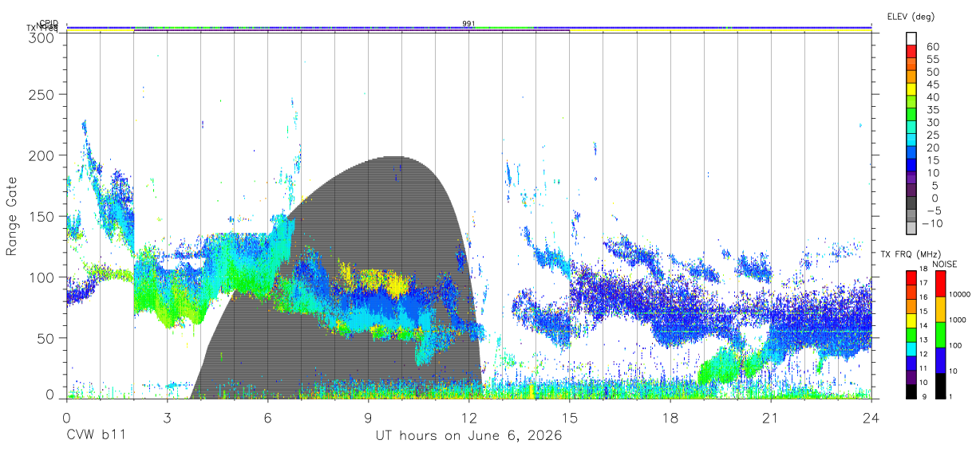Viewport: 980px width, 452px height.
Task: Click the '150' tick on the Range Gate axis
Action: [x=41, y=216]
